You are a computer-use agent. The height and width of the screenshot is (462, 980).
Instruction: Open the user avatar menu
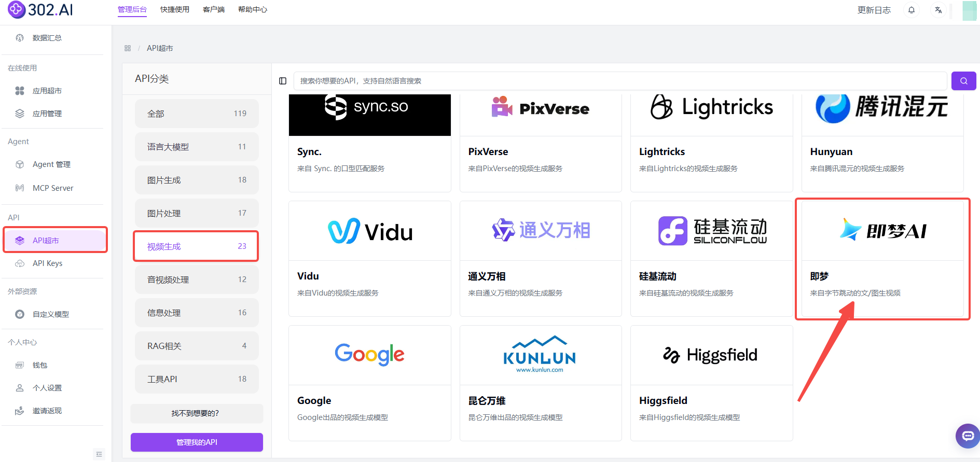tap(969, 10)
